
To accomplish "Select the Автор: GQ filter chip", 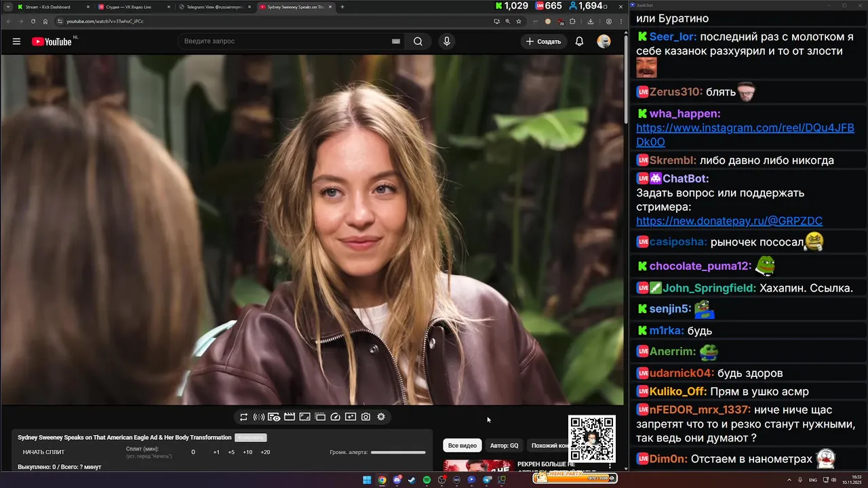I will 504,445.
